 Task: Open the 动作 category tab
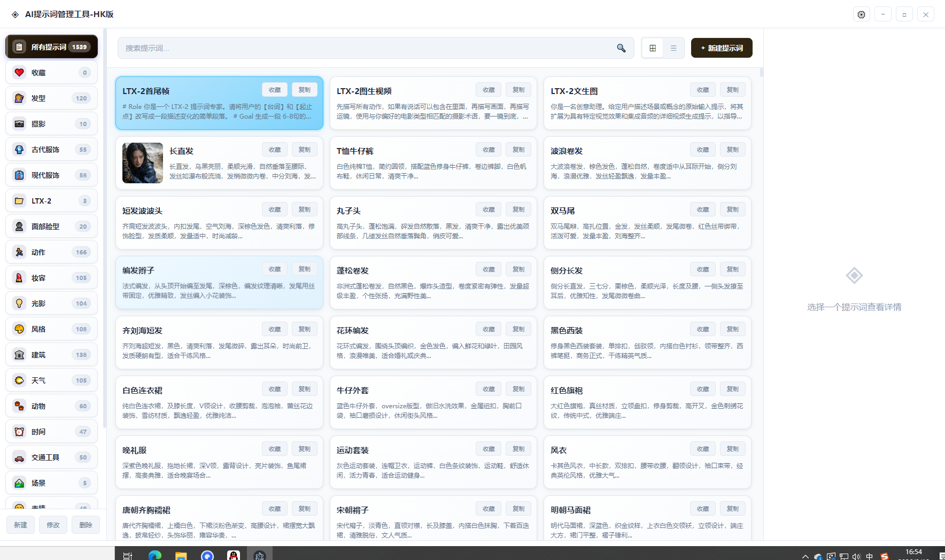pyautogui.click(x=52, y=252)
